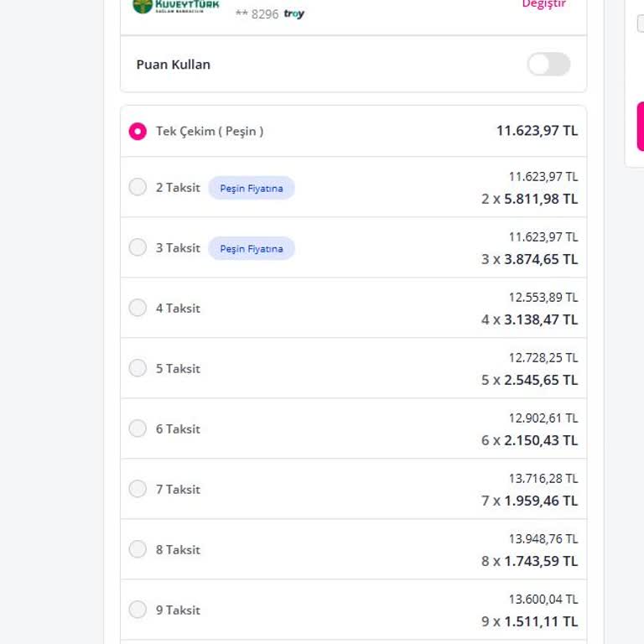Click the Değiştir link to change card
This screenshot has width=644, height=644.
[x=543, y=4]
